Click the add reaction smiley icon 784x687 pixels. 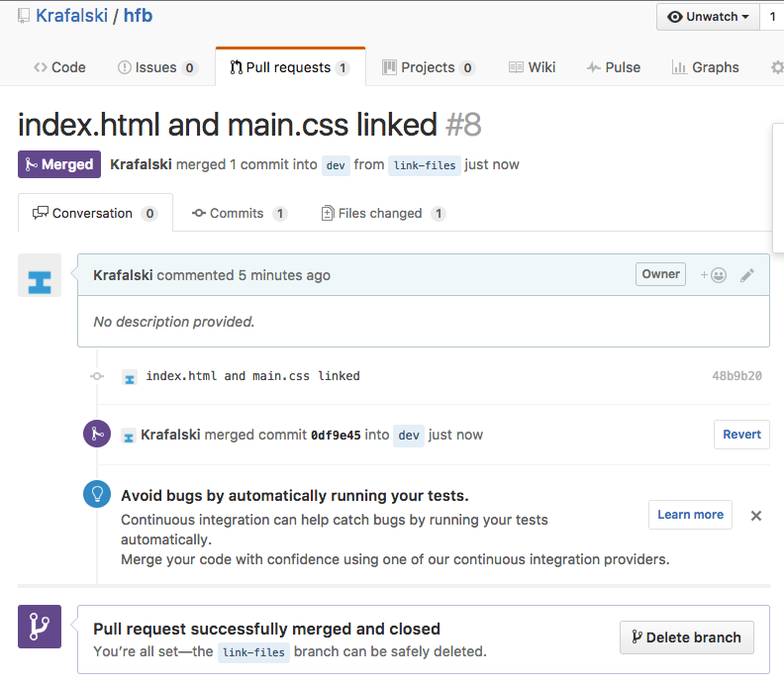(714, 275)
